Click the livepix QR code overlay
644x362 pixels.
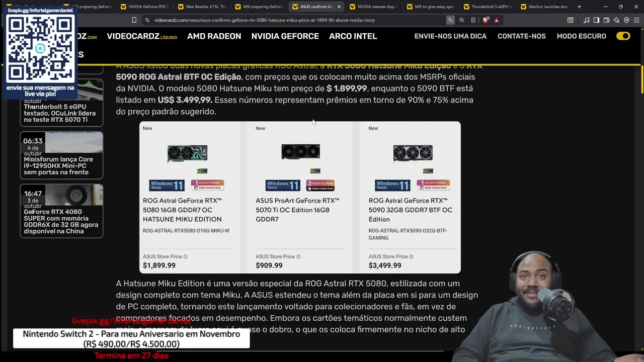(40, 48)
